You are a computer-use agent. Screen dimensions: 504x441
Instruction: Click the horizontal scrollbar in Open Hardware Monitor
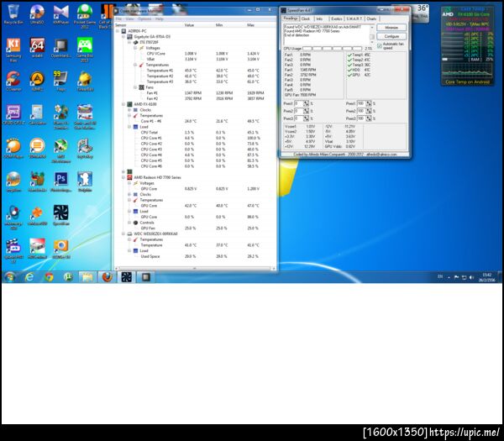point(194,269)
